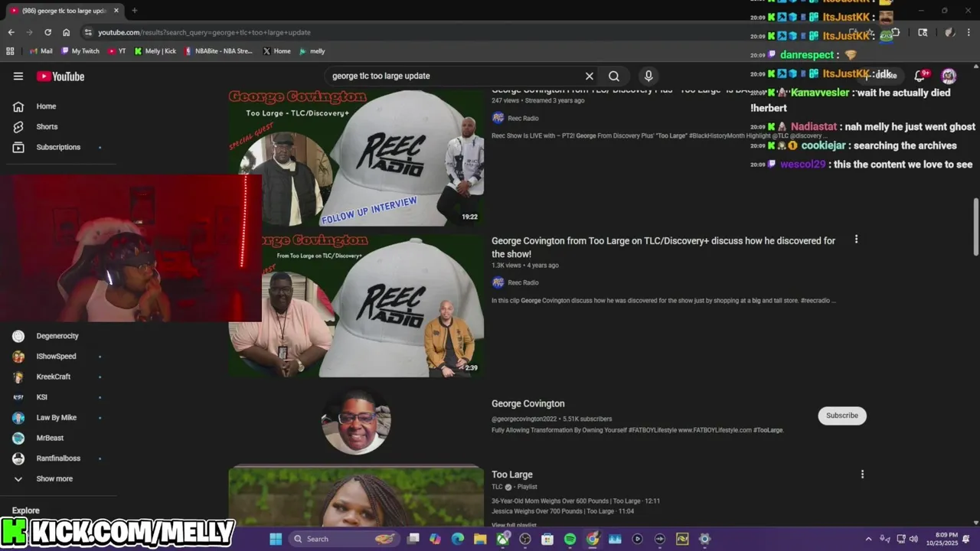Open the Too Large playlist thumbnail
This screenshot has width=980, height=551.
click(356, 496)
